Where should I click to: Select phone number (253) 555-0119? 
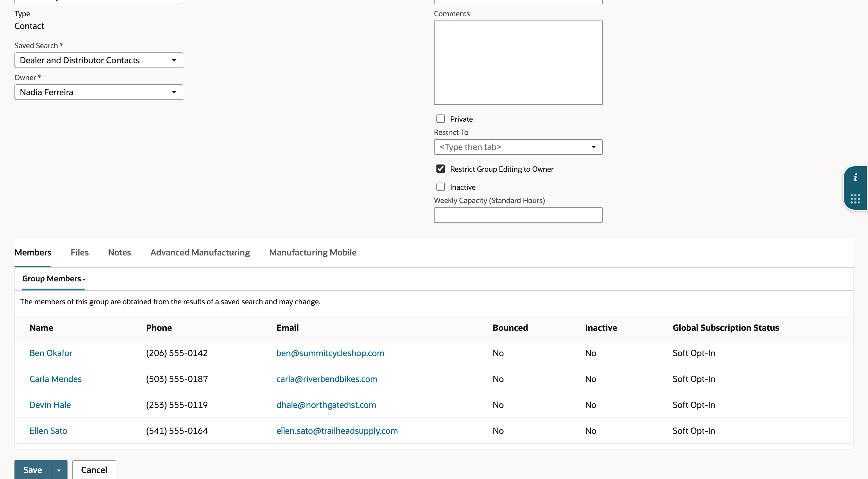(177, 405)
